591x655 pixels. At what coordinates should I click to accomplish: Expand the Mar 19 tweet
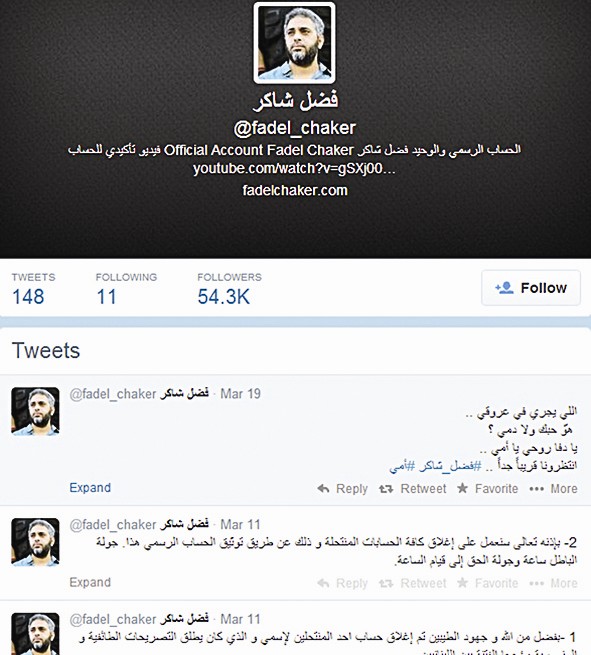pyautogui.click(x=90, y=487)
